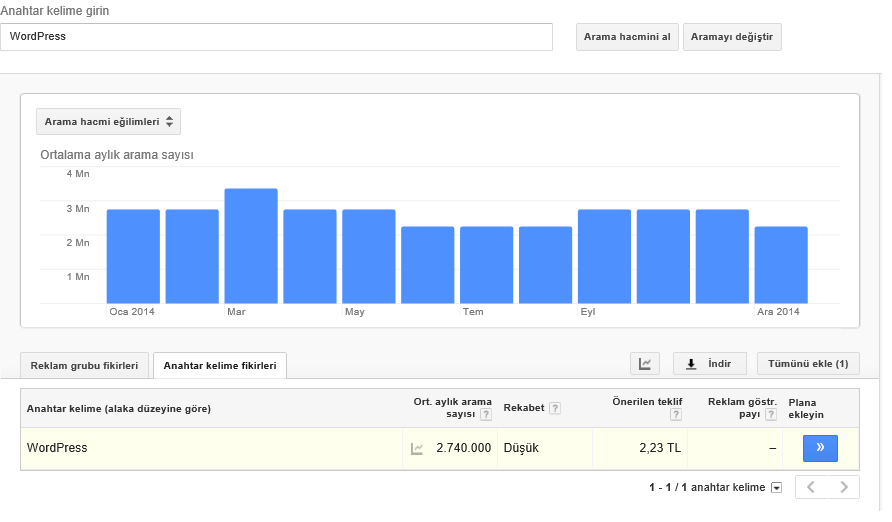
Task: Click the trend chart icon in WordPress row
Action: click(x=417, y=449)
